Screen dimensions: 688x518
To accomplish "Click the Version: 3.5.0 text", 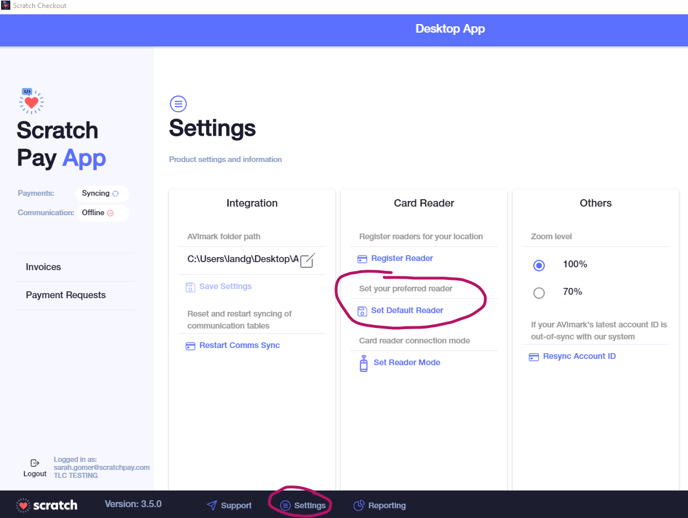I will point(133,504).
